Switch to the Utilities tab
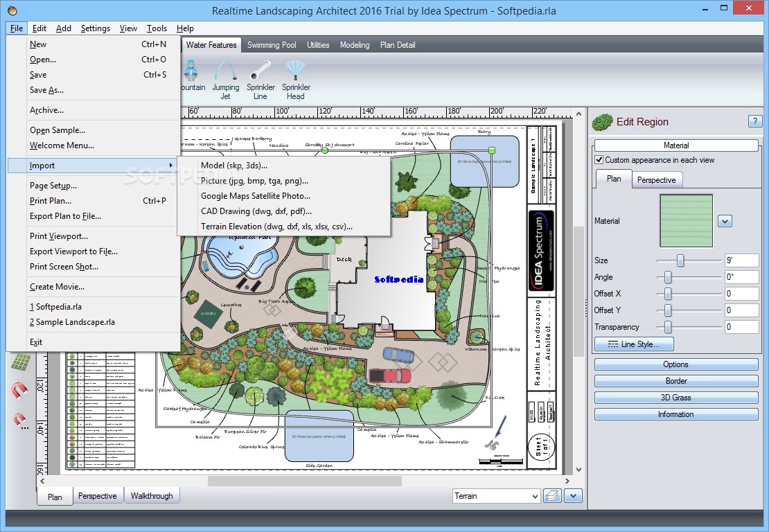 318,44
